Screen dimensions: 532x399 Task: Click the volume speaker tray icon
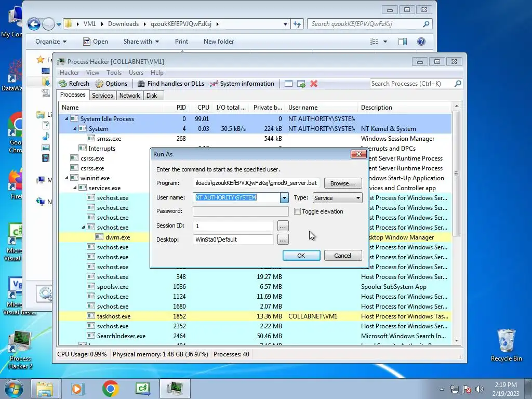tap(480, 389)
